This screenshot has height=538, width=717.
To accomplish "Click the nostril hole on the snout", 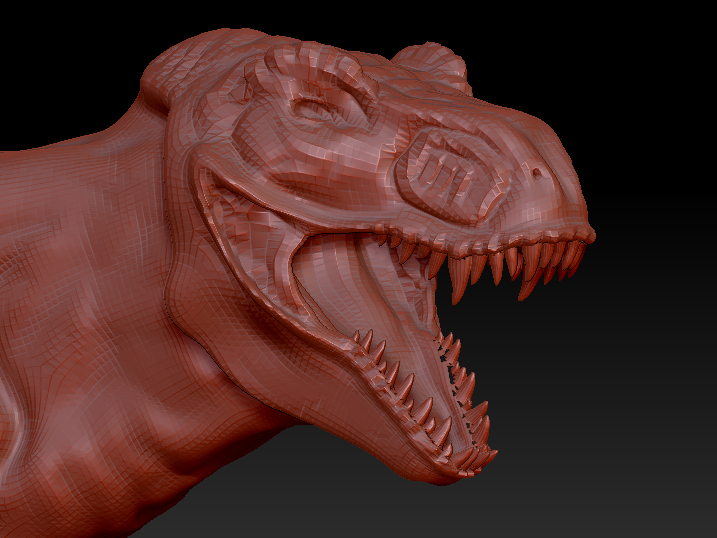I will (x=537, y=173).
